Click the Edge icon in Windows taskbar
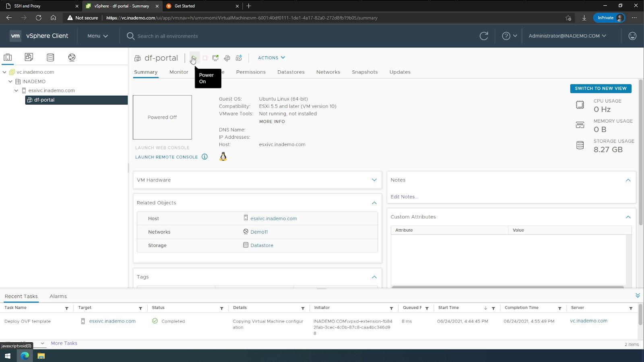This screenshot has width=644, height=362. pyautogui.click(x=25, y=356)
